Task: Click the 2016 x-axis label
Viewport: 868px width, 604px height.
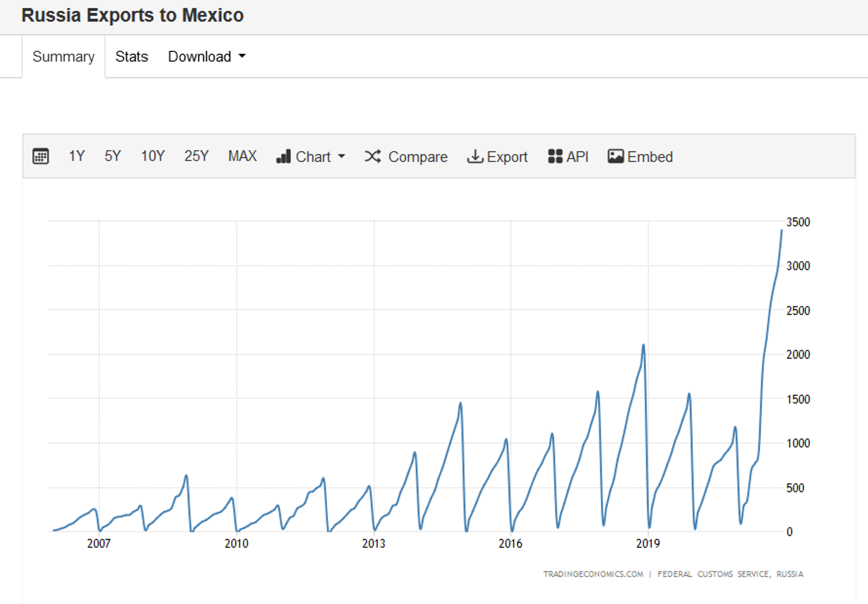Action: [510, 543]
